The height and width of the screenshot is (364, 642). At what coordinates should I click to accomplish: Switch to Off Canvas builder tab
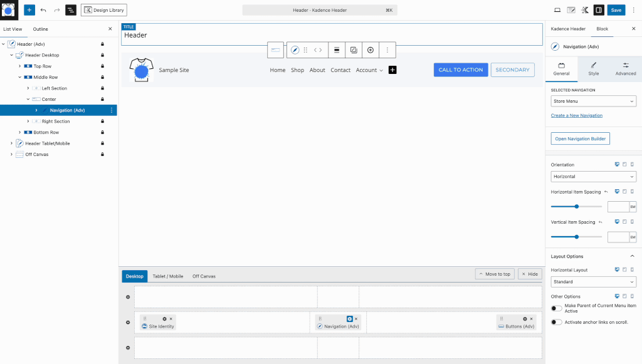204,276
